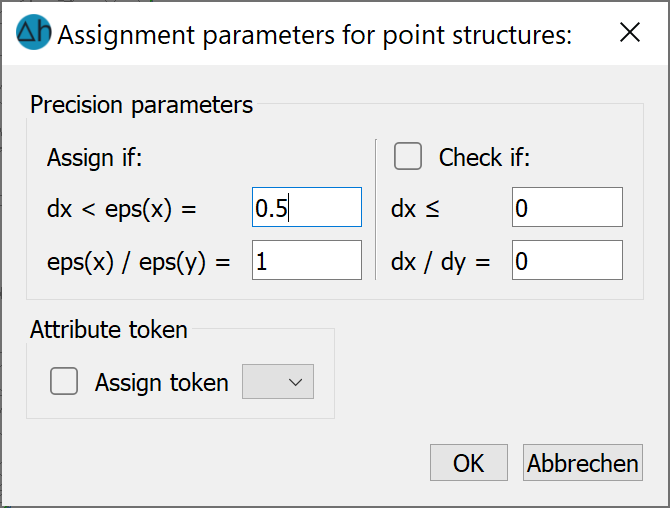Image resolution: width=670 pixels, height=508 pixels.
Task: Toggle the Assign token checkbox
Action: 64,381
